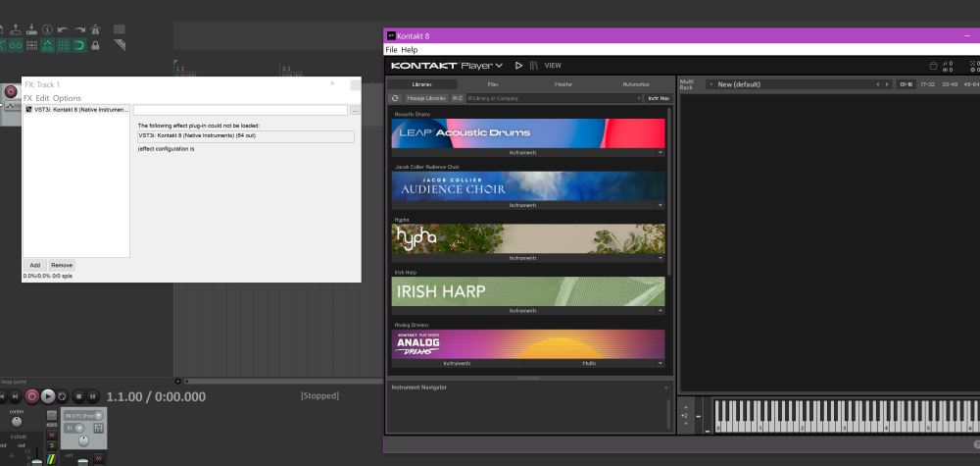
Task: Open project settings info icon in REAPER toolbar
Action: (x=47, y=29)
